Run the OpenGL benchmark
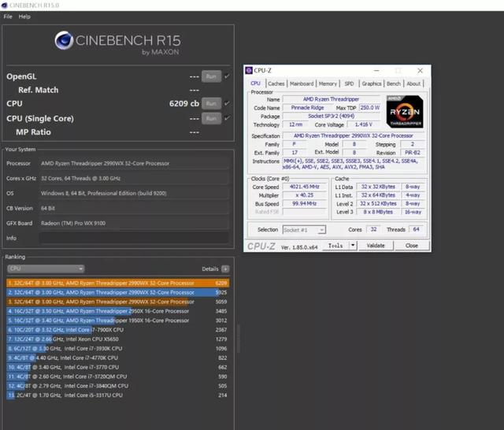 pyautogui.click(x=211, y=76)
